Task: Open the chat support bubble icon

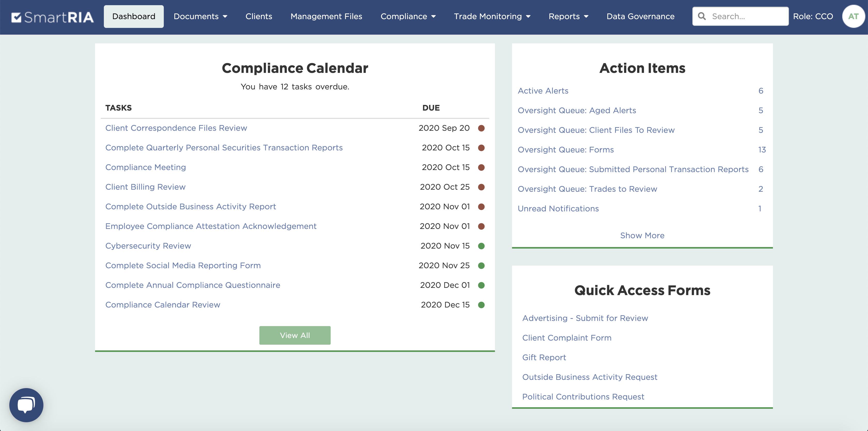Action: pos(26,405)
